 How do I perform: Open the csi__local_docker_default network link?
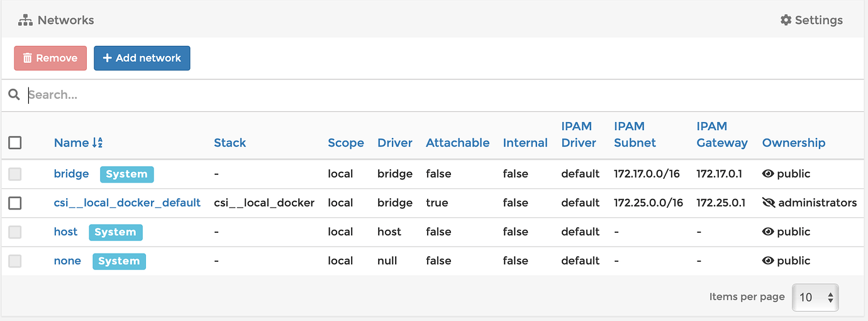127,203
